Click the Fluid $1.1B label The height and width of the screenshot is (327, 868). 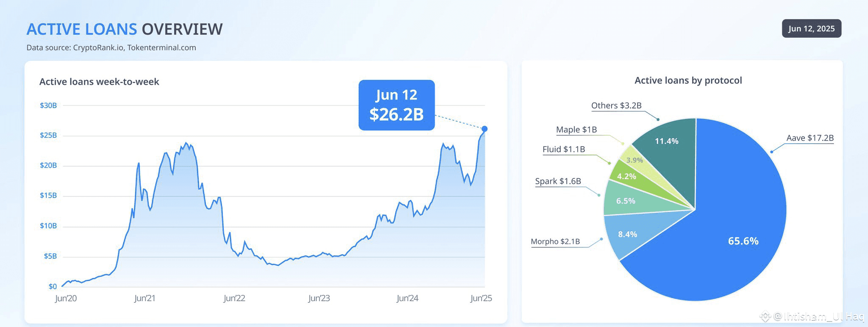point(564,149)
